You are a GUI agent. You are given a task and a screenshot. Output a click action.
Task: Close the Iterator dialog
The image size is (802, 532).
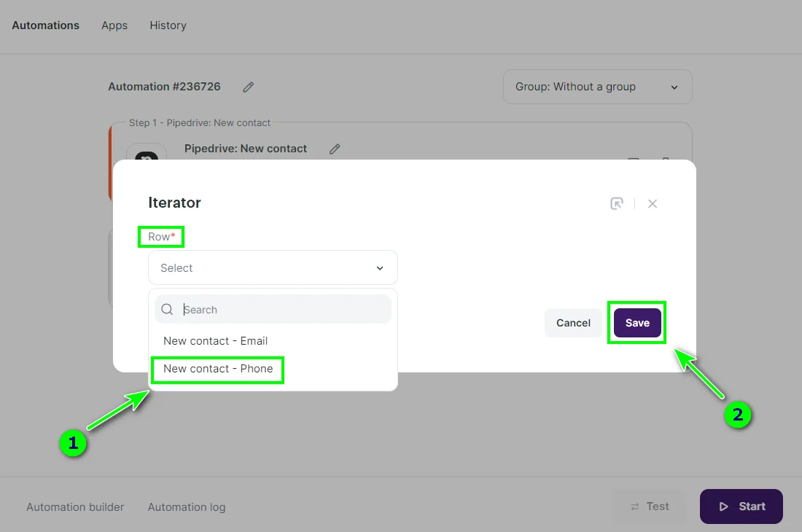[x=653, y=203]
